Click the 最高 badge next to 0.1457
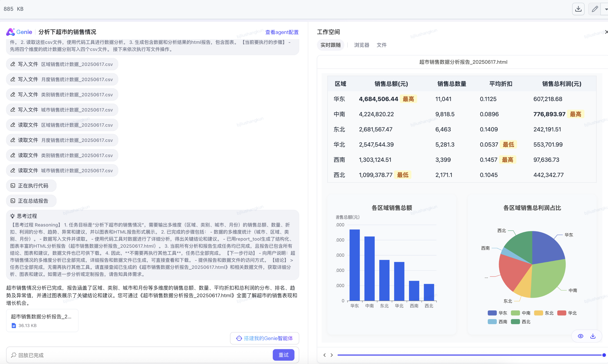This screenshot has width=608, height=364. 507,160
